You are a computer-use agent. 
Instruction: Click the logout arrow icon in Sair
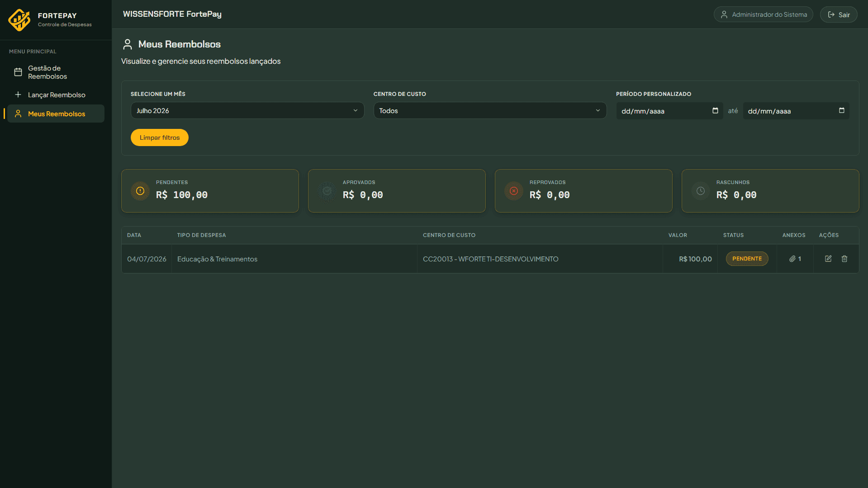pyautogui.click(x=831, y=14)
